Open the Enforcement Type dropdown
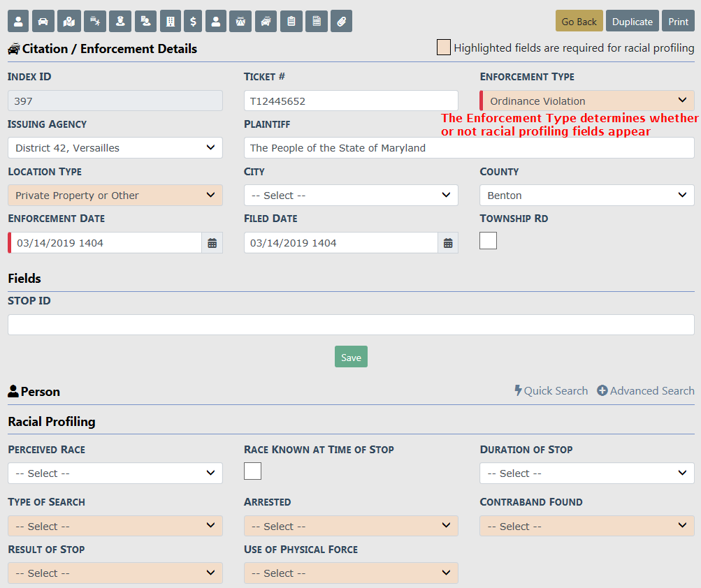 coord(586,101)
